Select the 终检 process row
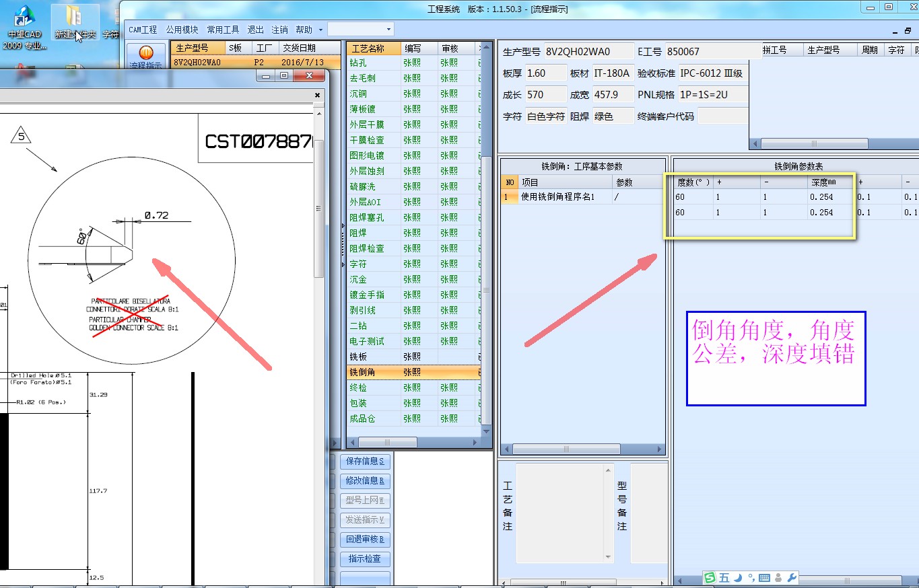This screenshot has height=588, width=919. click(x=413, y=387)
